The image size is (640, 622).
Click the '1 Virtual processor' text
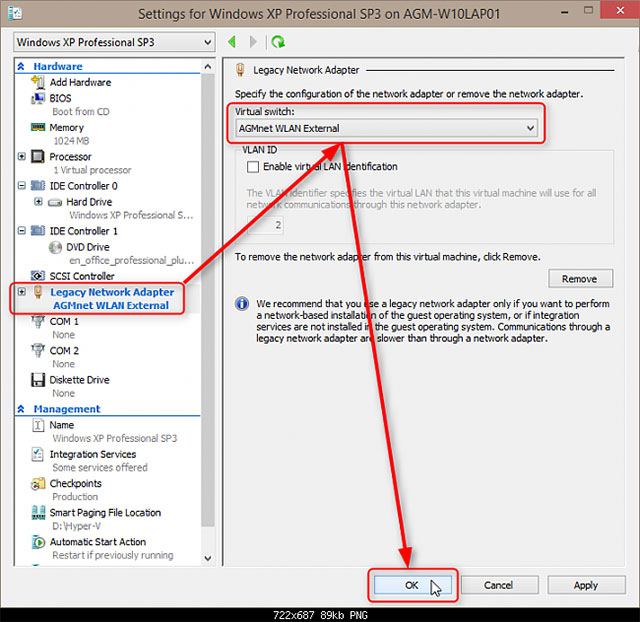coord(92,170)
